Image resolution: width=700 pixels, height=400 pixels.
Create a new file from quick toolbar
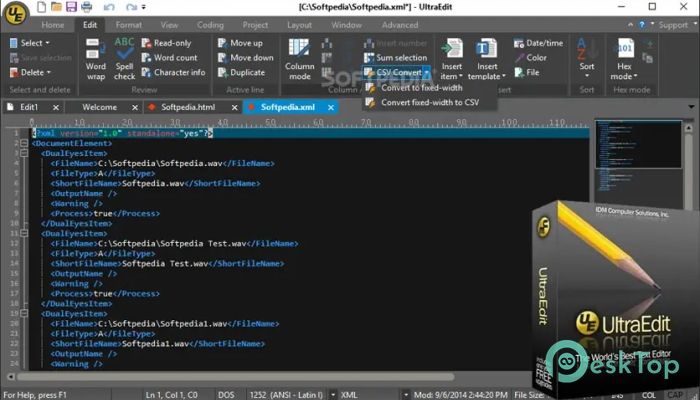(x=42, y=7)
